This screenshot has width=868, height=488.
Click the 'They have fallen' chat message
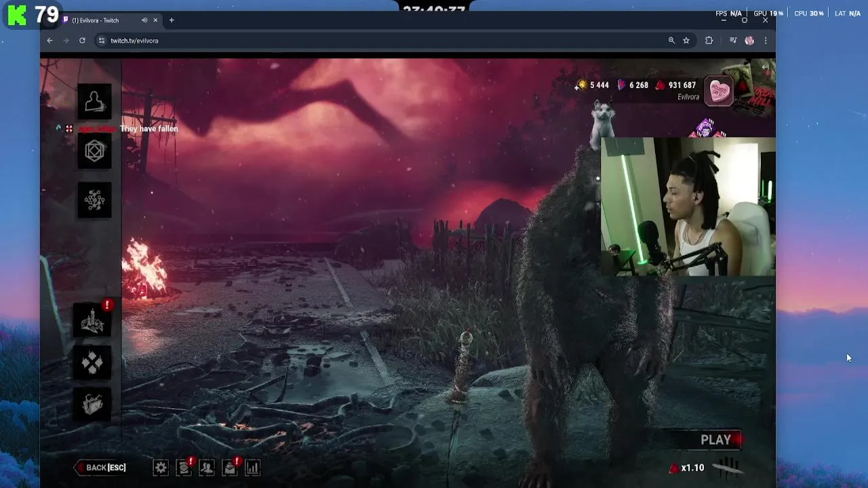pos(149,129)
